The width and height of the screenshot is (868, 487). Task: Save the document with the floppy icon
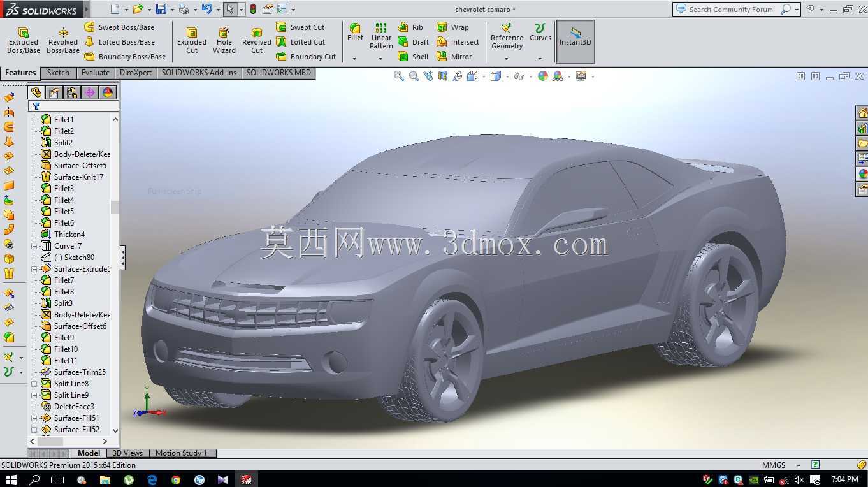(x=161, y=9)
